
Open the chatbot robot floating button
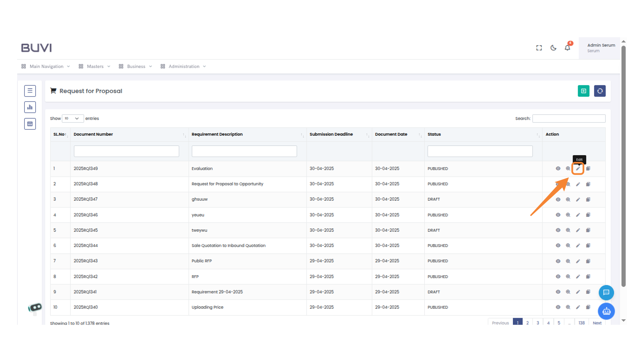click(606, 311)
